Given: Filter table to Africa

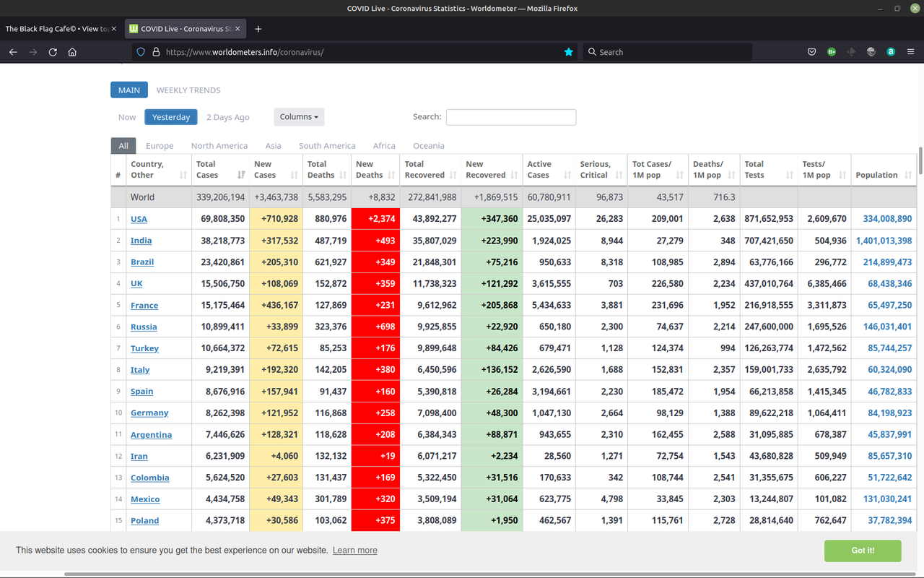Looking at the screenshot, I should tap(384, 146).
